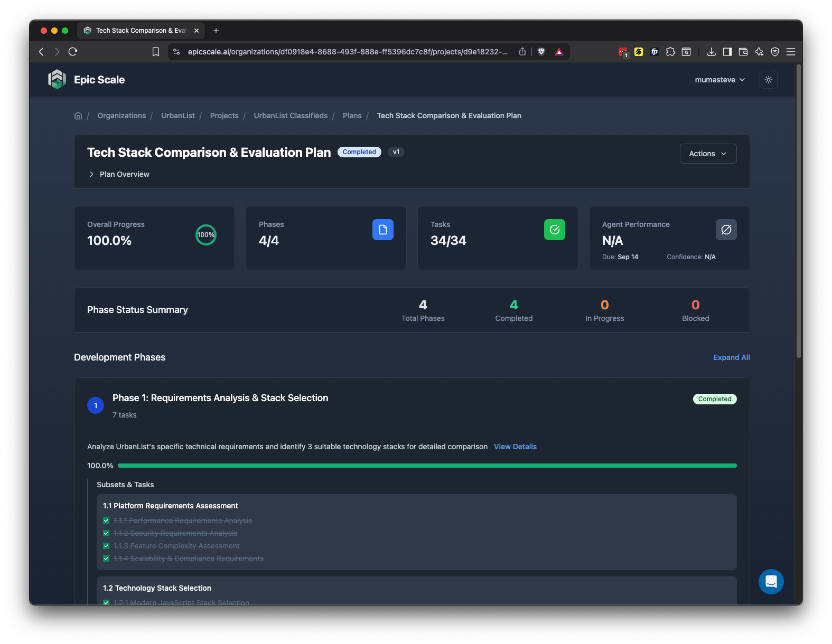Viewport: 832px width, 644px height.
Task: Click the 0 Blocked count
Action: click(696, 305)
